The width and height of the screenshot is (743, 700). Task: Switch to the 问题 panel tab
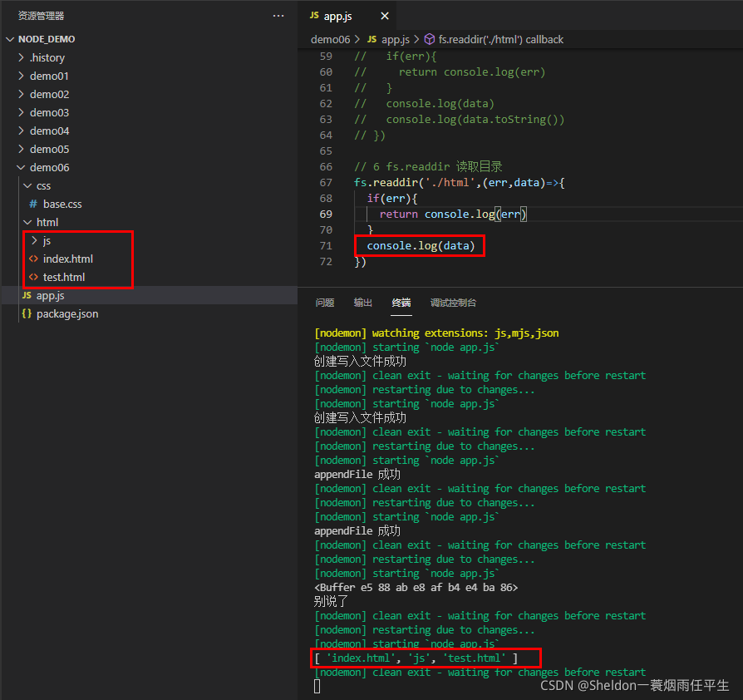[x=325, y=303]
